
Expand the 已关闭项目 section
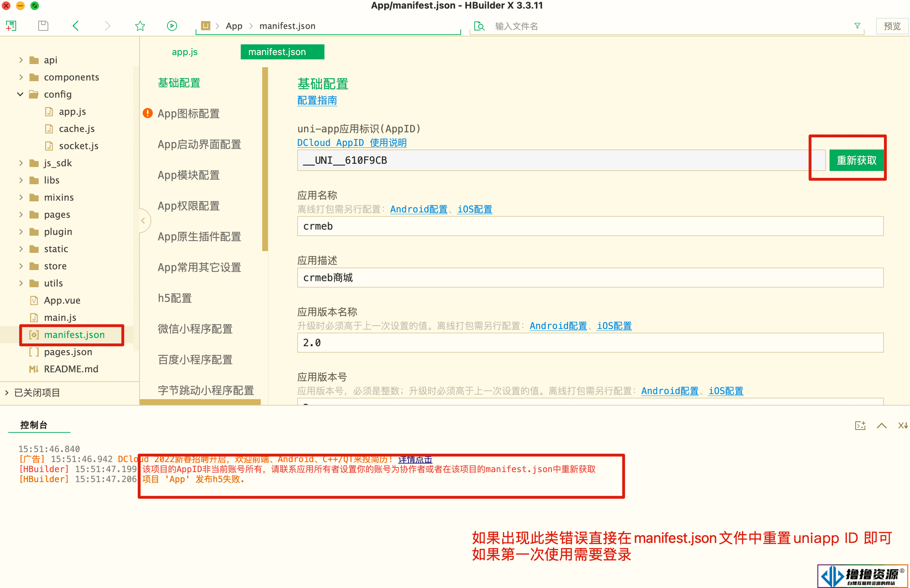6,392
